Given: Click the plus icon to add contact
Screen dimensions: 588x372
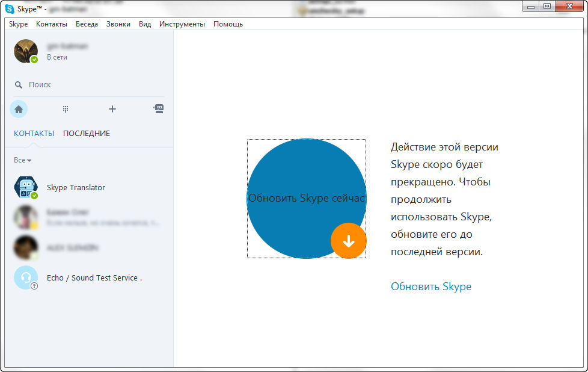Looking at the screenshot, I should click(112, 109).
